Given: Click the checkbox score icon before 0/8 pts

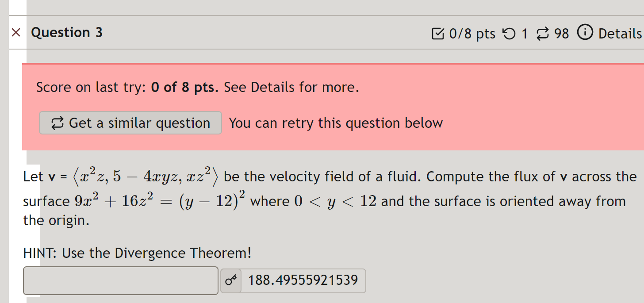Looking at the screenshot, I should pyautogui.click(x=437, y=33).
